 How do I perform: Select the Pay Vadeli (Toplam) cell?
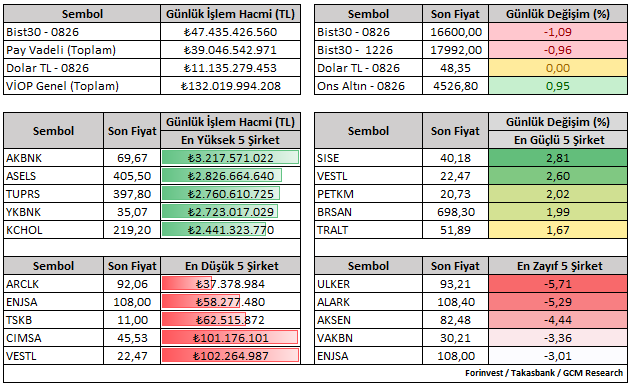(82, 50)
